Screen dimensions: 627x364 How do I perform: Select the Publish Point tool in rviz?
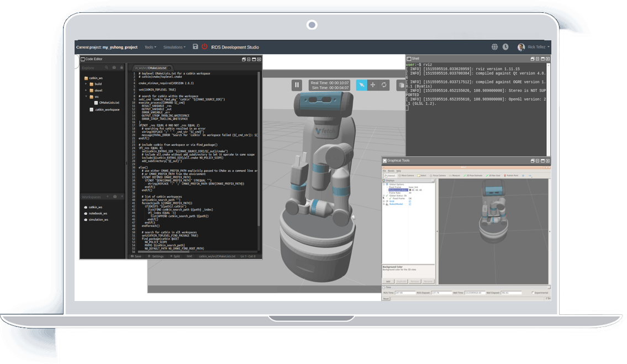[511, 176]
